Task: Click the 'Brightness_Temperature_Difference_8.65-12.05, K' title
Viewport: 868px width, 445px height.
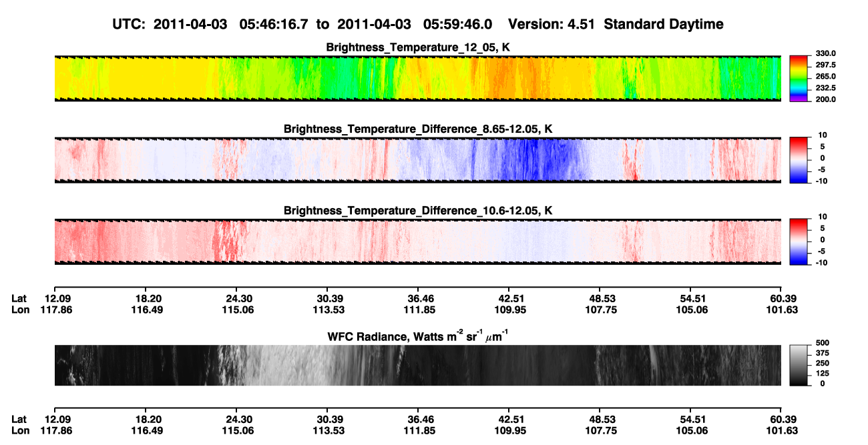Action: (418, 129)
